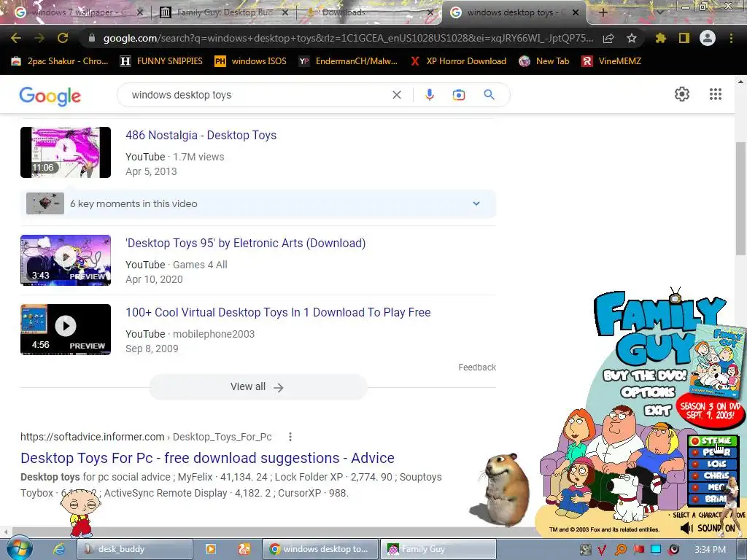Select Chris in Family Guy character list
The height and width of the screenshot is (560, 747).
pos(713,475)
